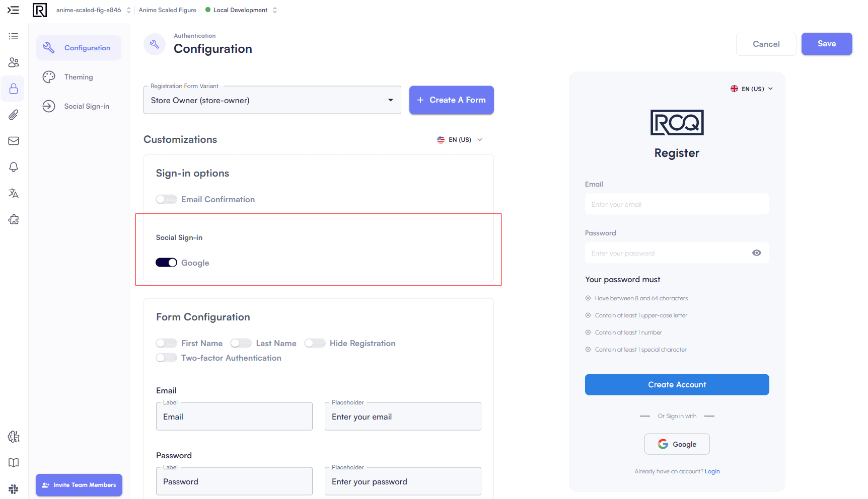Open the customers section from the sidebar

click(13, 62)
